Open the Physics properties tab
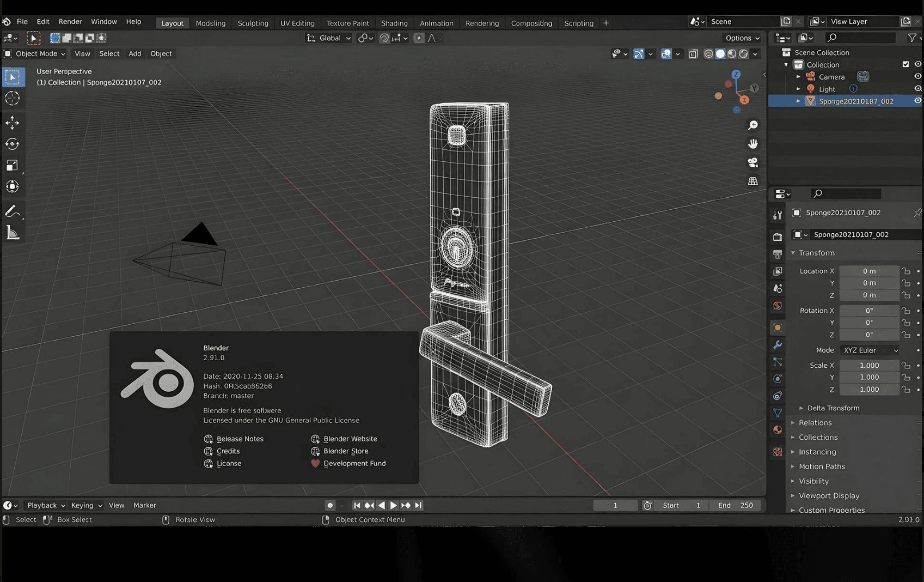Screen dimensions: 924x582 pyautogui.click(x=778, y=379)
